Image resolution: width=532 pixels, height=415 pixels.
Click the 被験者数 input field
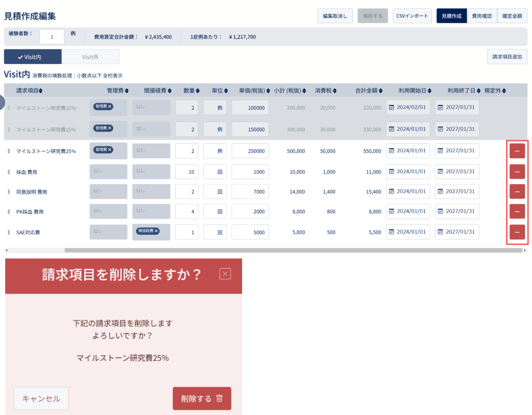pyautogui.click(x=52, y=37)
